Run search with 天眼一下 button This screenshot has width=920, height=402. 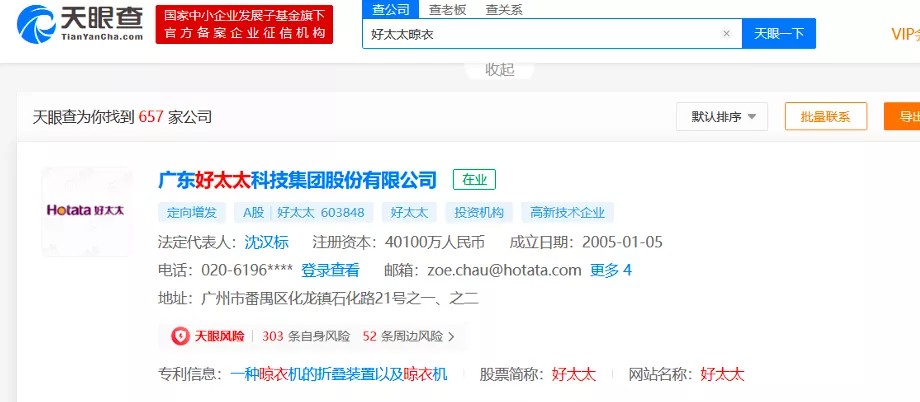(779, 33)
